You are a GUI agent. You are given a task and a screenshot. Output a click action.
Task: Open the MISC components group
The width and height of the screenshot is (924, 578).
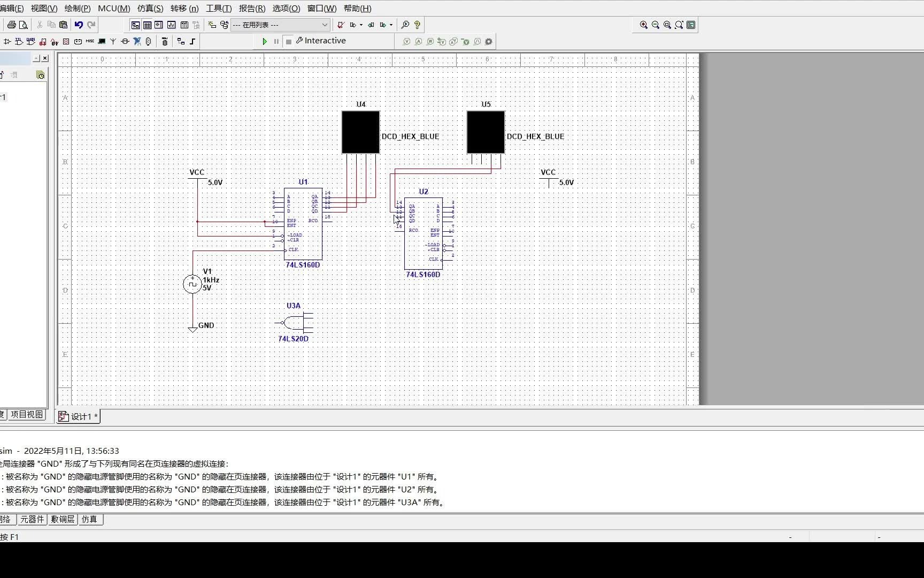point(90,41)
